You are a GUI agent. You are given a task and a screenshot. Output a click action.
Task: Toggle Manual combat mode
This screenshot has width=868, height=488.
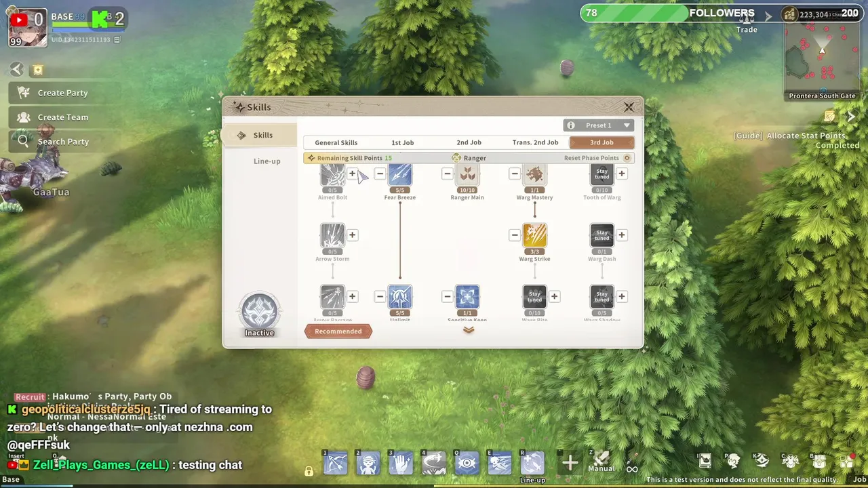(x=601, y=462)
